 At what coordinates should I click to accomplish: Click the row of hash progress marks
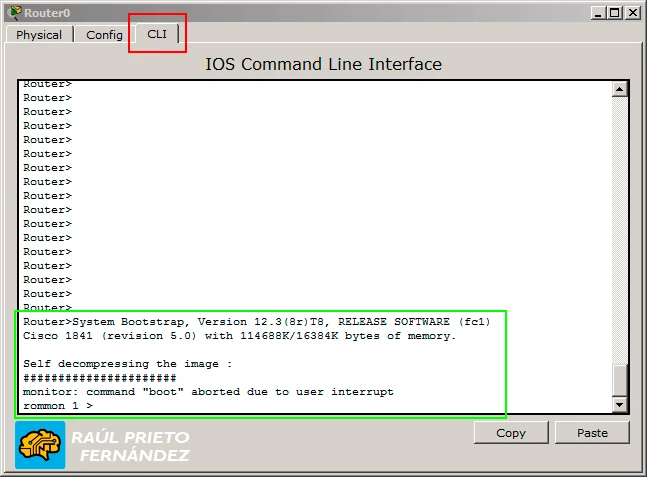coord(100,378)
